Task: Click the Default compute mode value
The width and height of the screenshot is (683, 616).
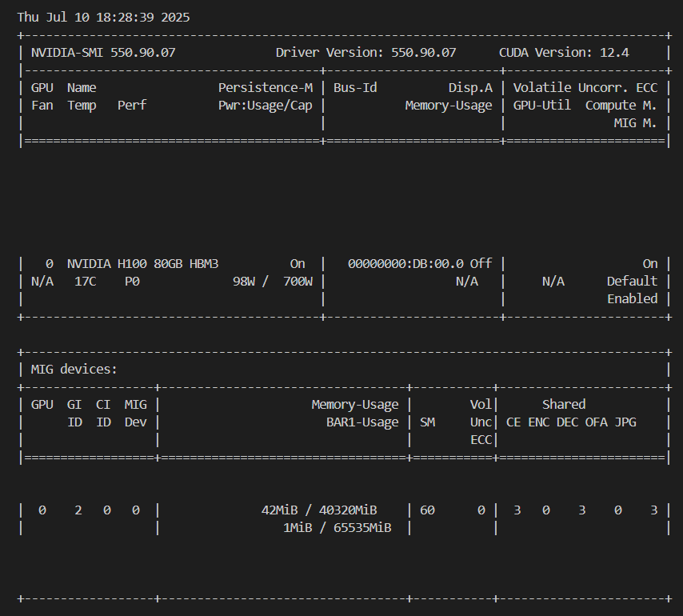Action: (x=632, y=282)
